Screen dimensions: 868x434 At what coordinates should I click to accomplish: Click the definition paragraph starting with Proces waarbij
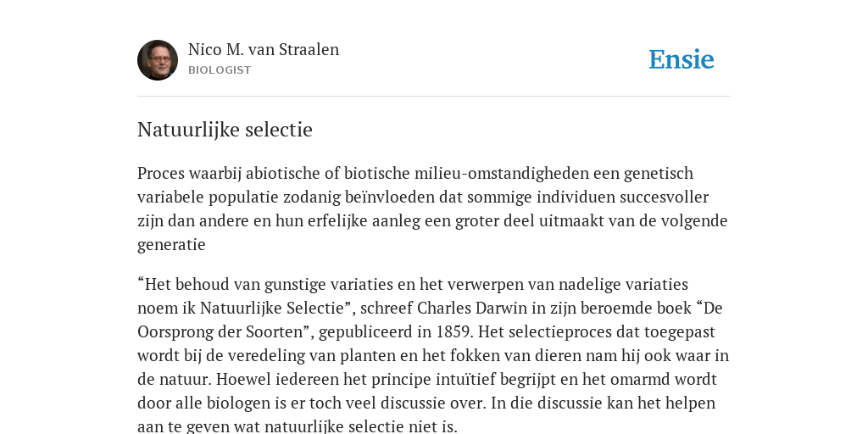click(432, 209)
